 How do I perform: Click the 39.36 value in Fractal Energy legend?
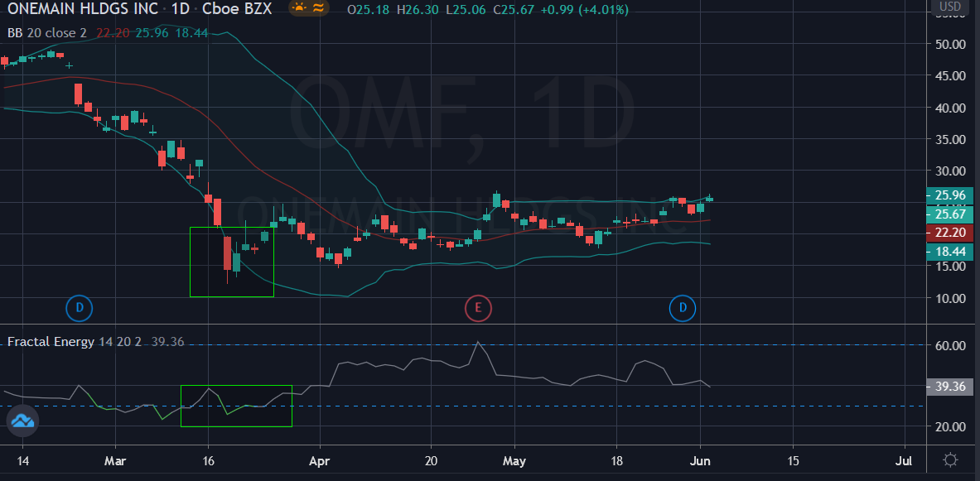tap(167, 342)
